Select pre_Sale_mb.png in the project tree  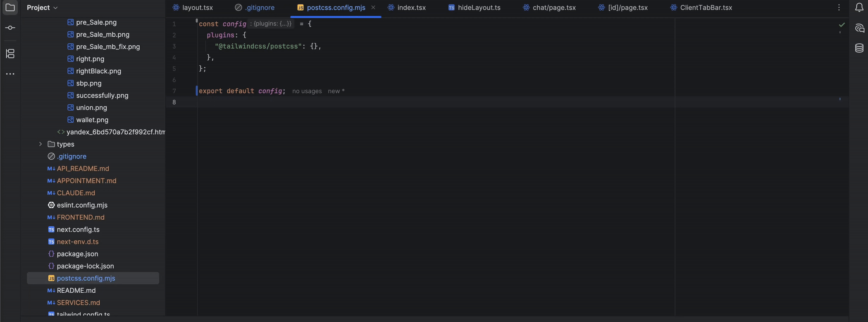103,35
